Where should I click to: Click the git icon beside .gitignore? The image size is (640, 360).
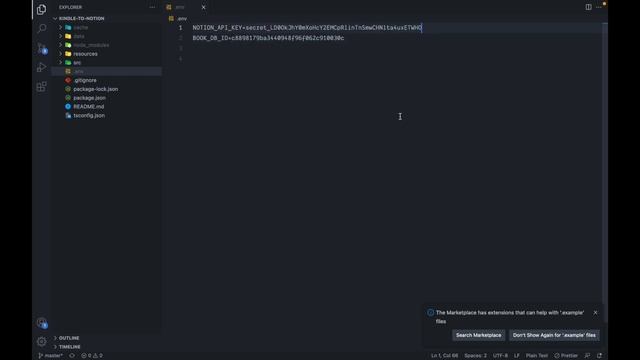pyautogui.click(x=68, y=80)
